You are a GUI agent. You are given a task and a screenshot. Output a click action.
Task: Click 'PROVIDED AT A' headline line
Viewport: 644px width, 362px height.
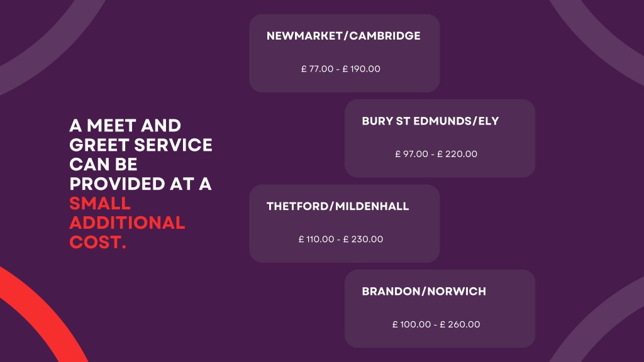click(x=140, y=184)
